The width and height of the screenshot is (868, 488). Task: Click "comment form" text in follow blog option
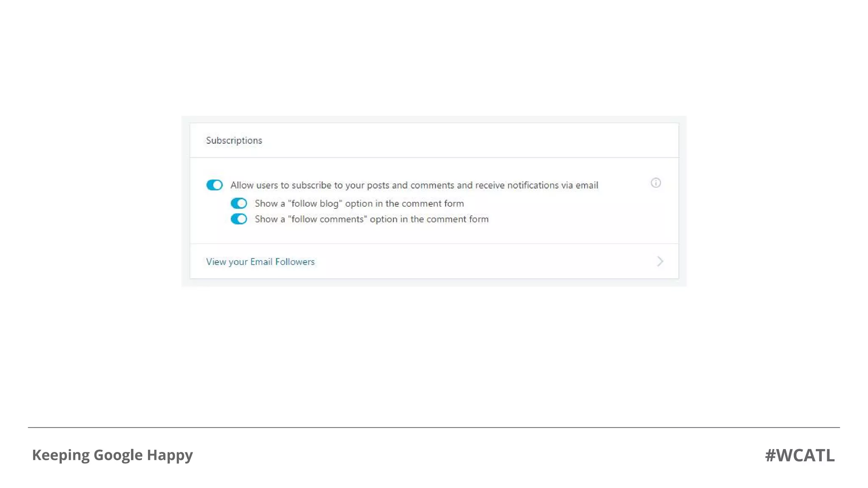[x=432, y=204]
